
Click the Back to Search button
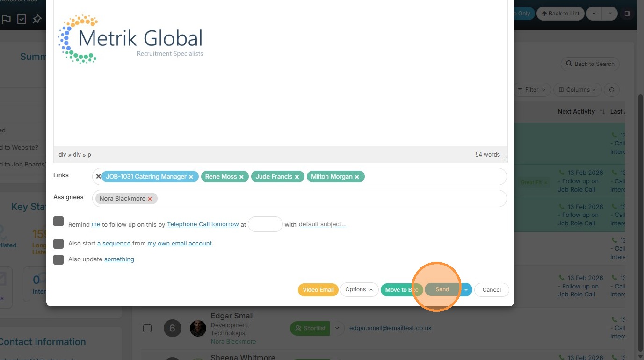point(590,64)
